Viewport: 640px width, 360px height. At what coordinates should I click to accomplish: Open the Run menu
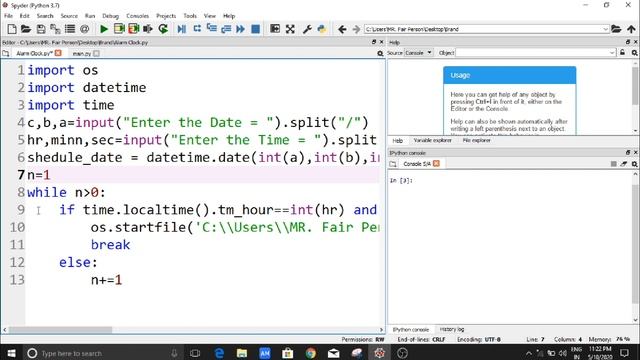tap(90, 16)
